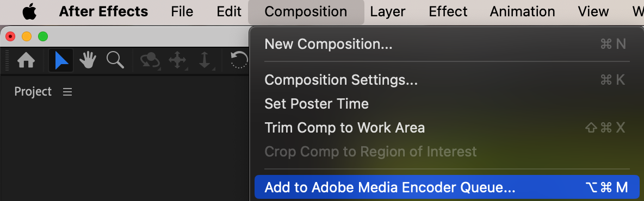Select the Dolly camera tool
The width and height of the screenshot is (644, 201).
coord(205,61)
